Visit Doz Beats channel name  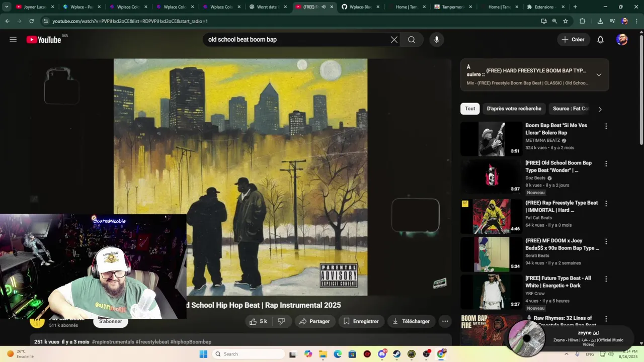coord(535,178)
